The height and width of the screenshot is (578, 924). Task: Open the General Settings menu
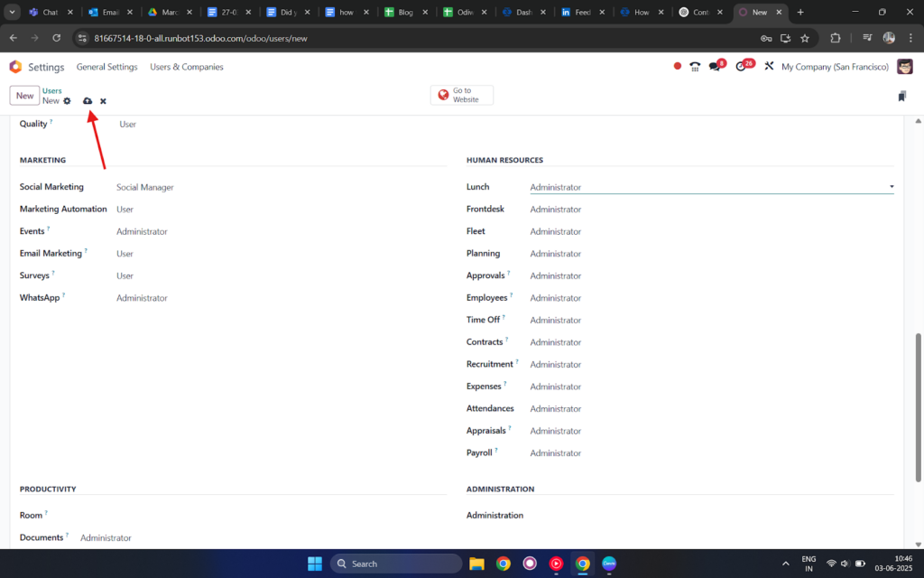click(x=106, y=67)
